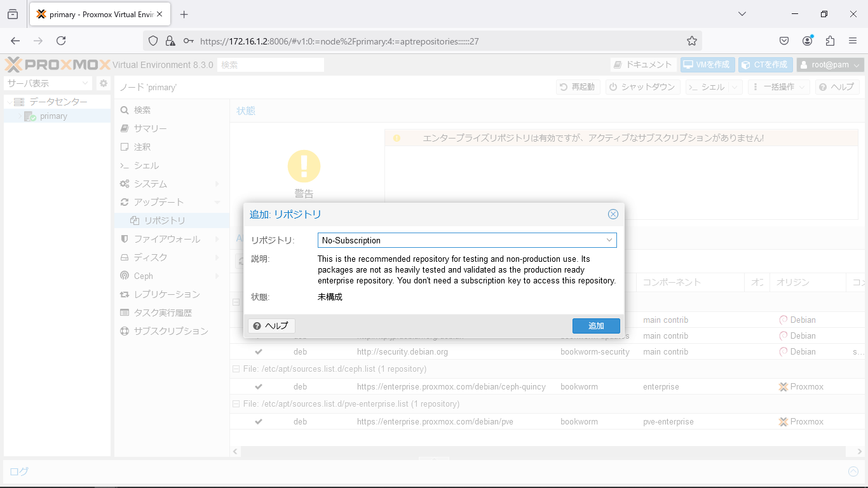Screen dimensions: 868x488
Task: Go back in the browser
Action: click(x=15, y=41)
